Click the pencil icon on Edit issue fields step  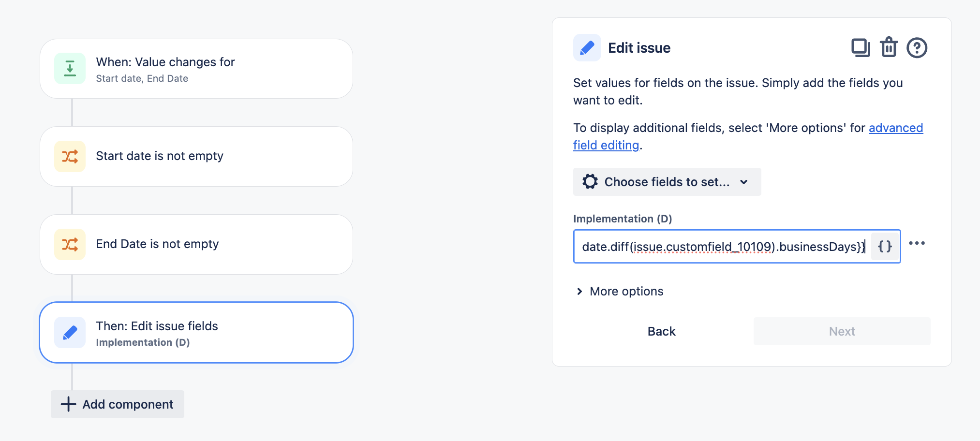70,333
